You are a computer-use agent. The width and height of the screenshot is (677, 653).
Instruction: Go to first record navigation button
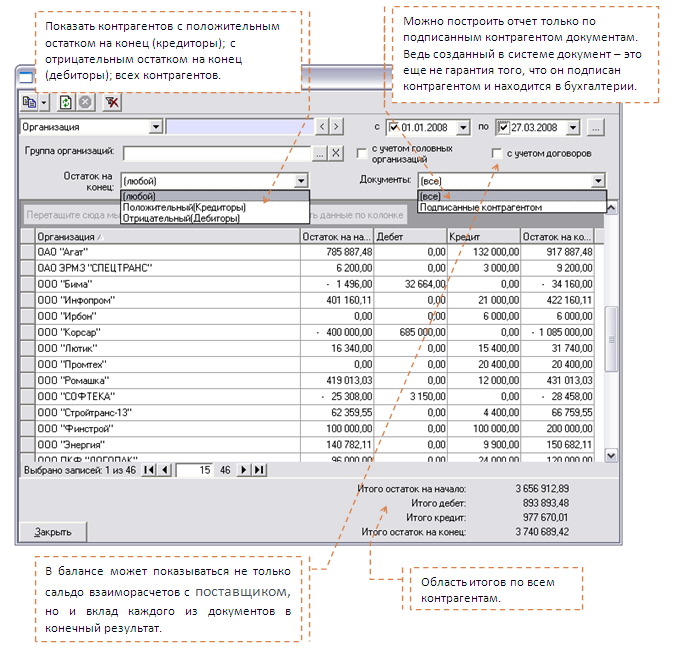(149, 470)
